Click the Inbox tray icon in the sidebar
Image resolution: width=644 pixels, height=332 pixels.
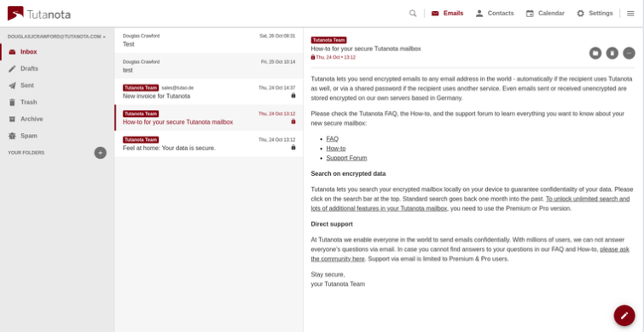12,52
